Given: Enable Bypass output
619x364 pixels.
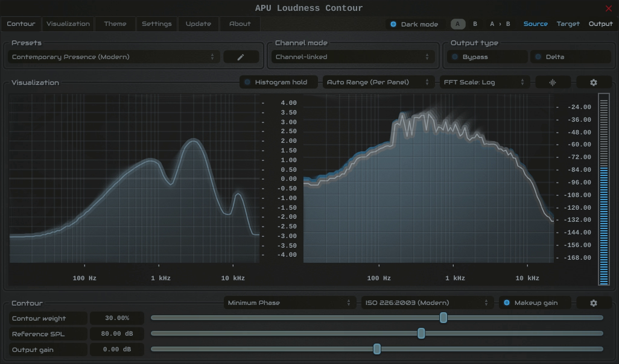Looking at the screenshot, I should [x=487, y=57].
